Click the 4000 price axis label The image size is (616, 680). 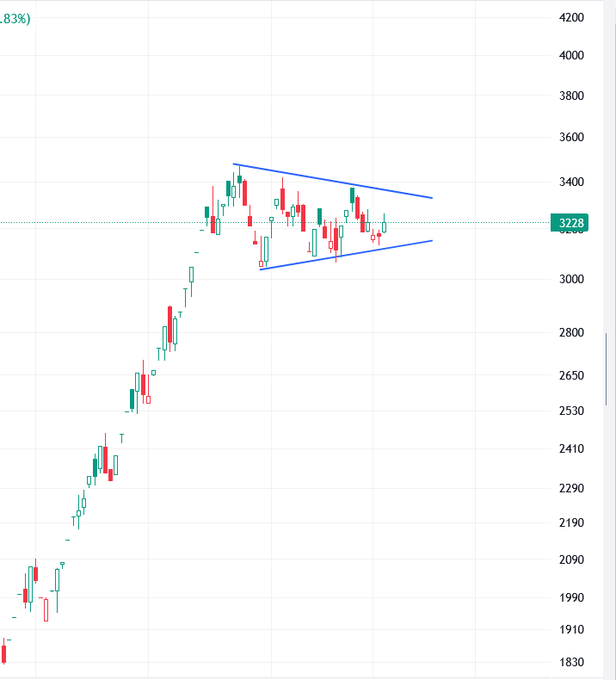click(571, 55)
